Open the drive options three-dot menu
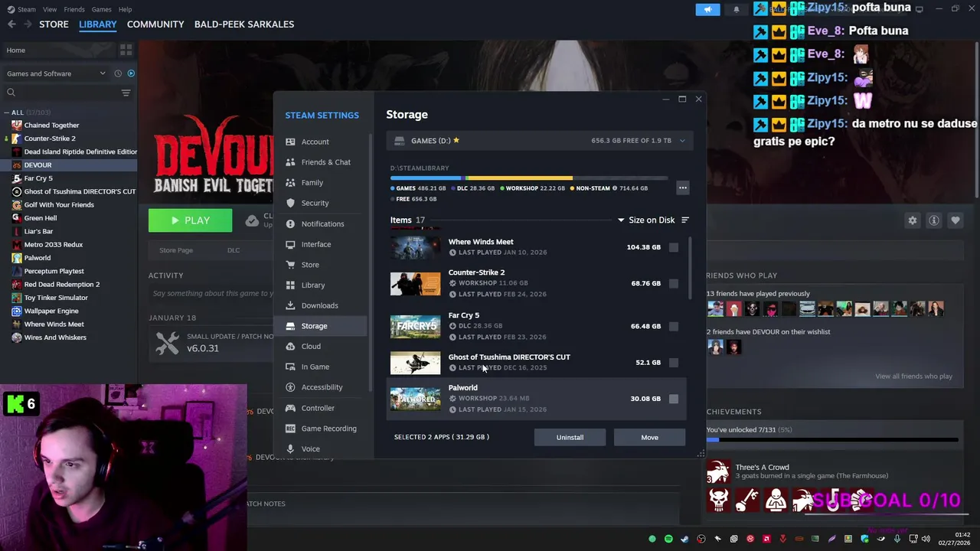This screenshot has height=551, width=980. (682, 188)
